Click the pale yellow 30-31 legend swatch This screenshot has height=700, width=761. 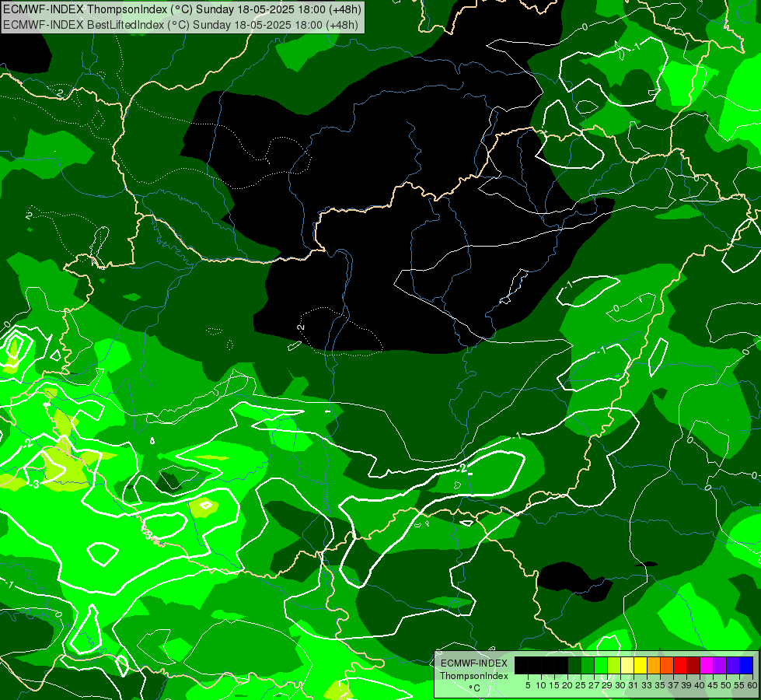[627, 666]
